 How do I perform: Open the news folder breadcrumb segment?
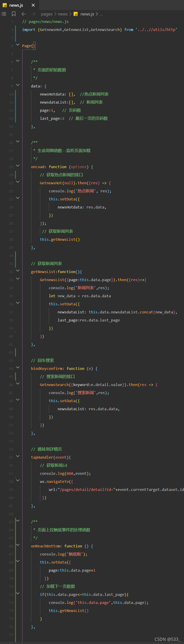[63, 14]
